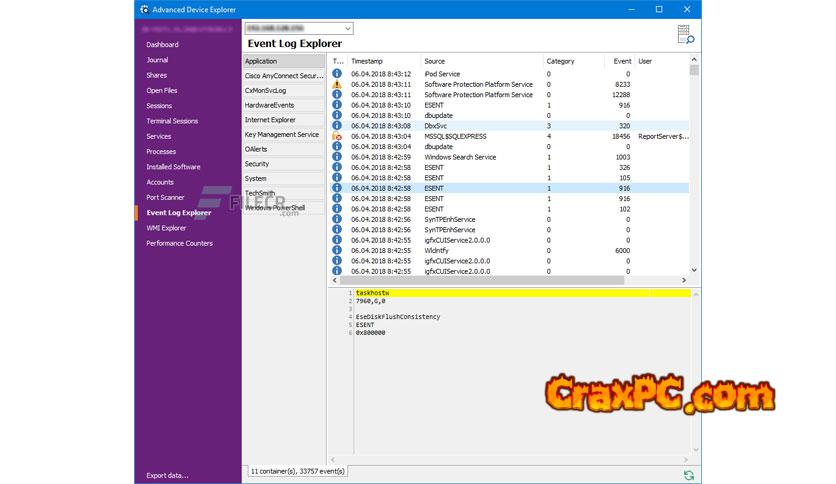Screen dimensions: 836x484
Task: Click the info icon on the iPod Service row
Action: coord(337,74)
